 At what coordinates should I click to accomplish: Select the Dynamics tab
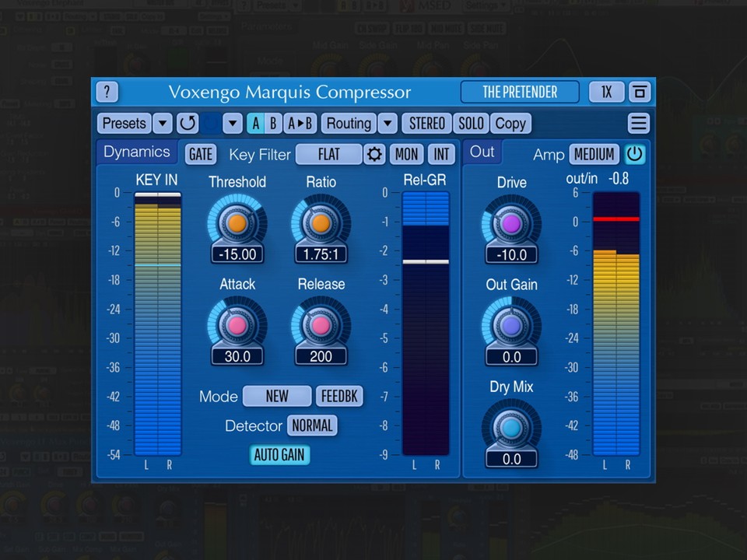[137, 152]
